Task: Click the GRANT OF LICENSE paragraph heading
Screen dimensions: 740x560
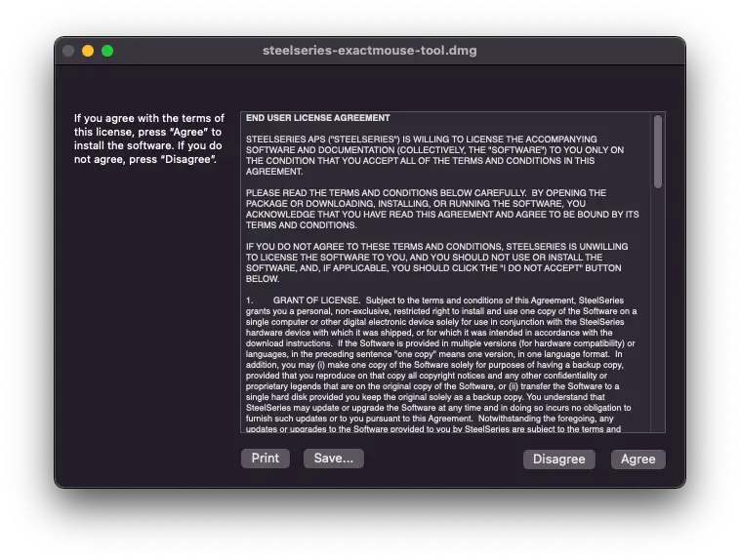Action: pos(316,300)
